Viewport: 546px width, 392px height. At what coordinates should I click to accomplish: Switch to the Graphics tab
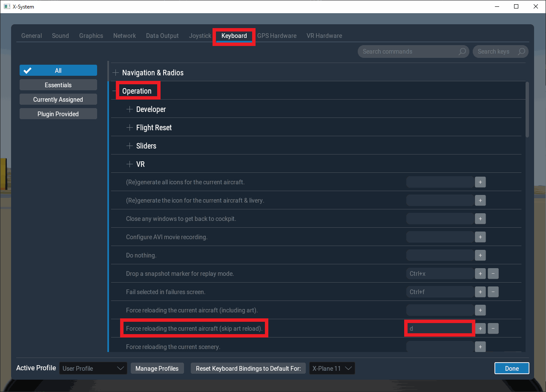coord(91,36)
